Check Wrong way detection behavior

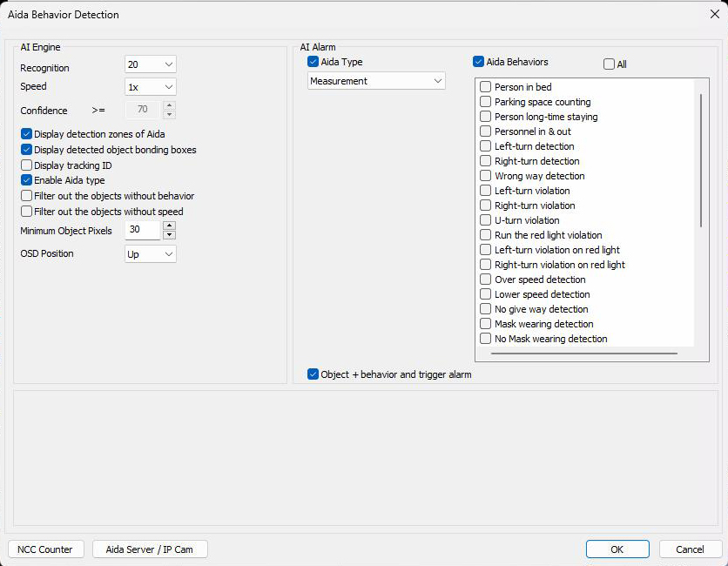485,176
